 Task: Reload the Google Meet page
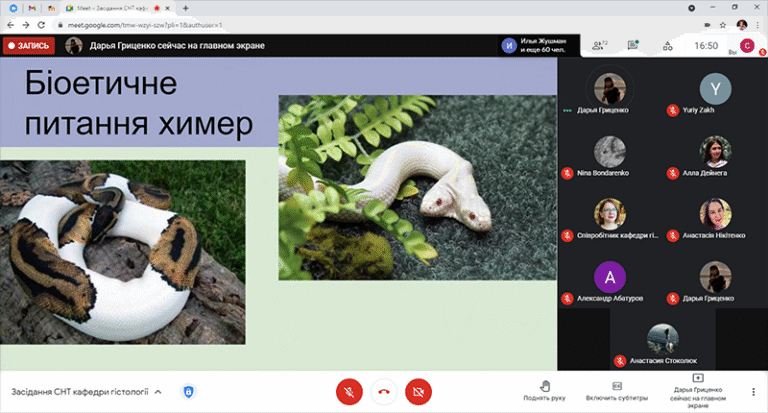40,23
